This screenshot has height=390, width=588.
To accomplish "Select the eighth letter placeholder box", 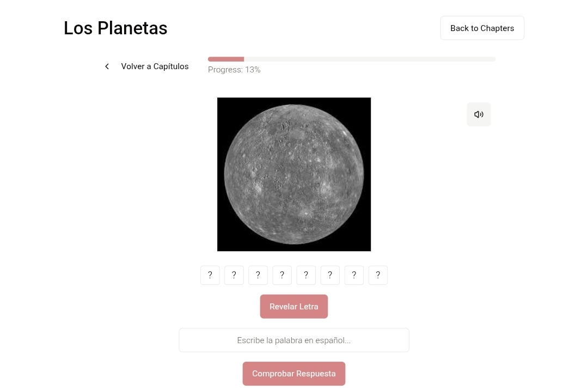I will pos(378,275).
